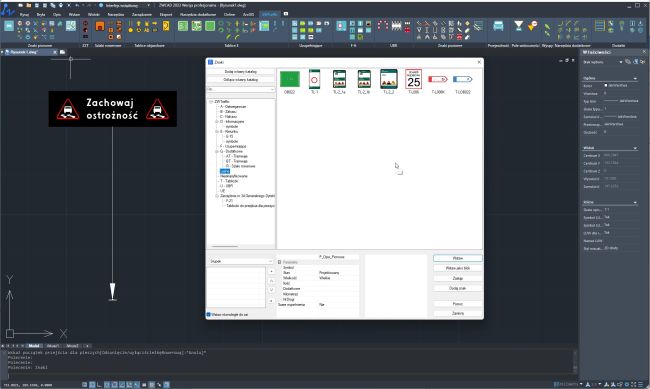Click the 'Dodaj znak' button

coord(458,288)
